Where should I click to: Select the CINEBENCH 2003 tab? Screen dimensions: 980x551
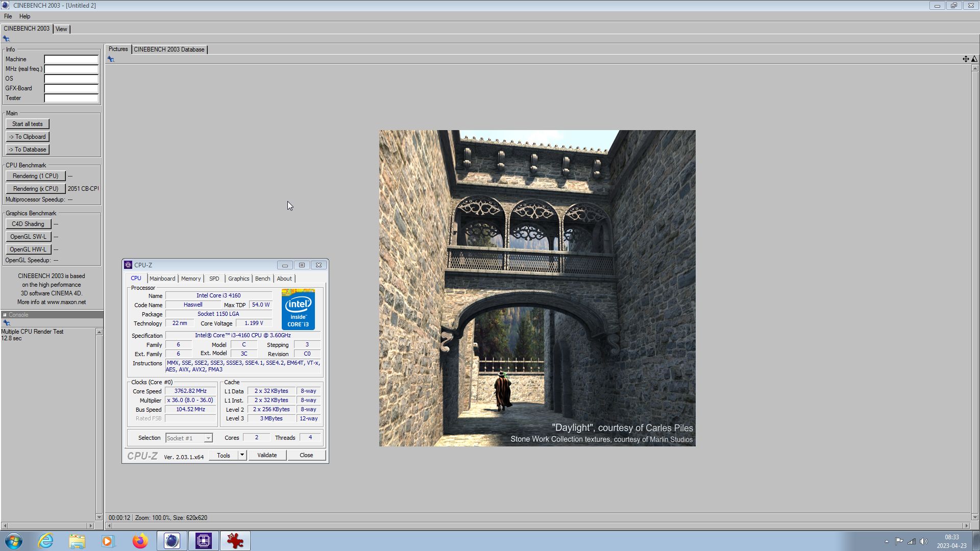(27, 29)
